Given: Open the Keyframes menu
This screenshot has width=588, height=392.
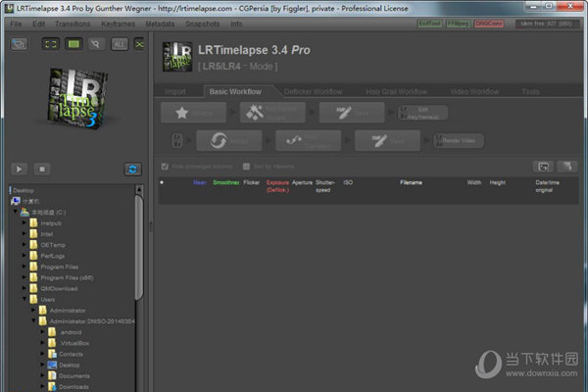Looking at the screenshot, I should tap(119, 24).
